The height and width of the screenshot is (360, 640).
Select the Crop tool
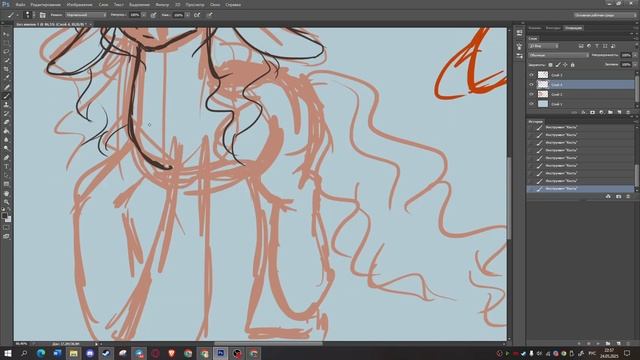6,69
